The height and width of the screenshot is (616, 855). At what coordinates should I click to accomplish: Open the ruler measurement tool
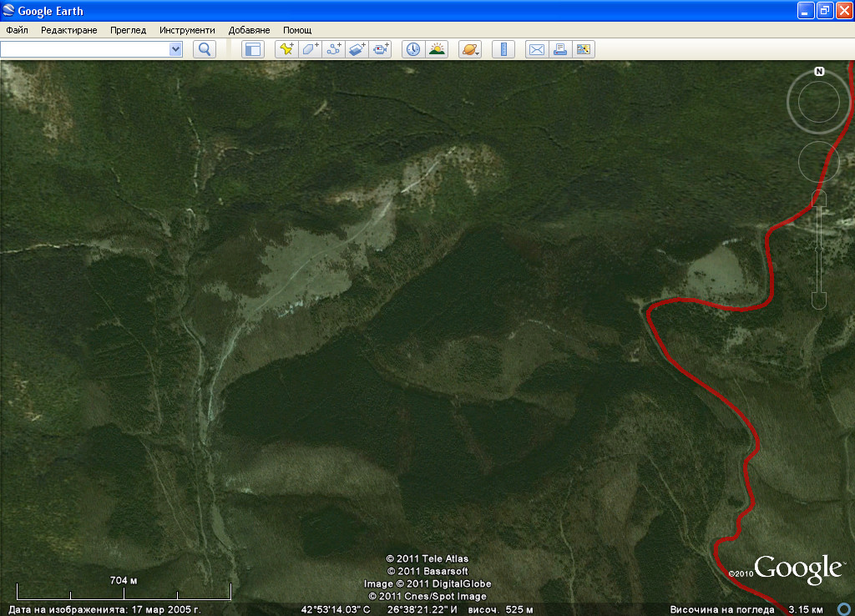pos(503,49)
